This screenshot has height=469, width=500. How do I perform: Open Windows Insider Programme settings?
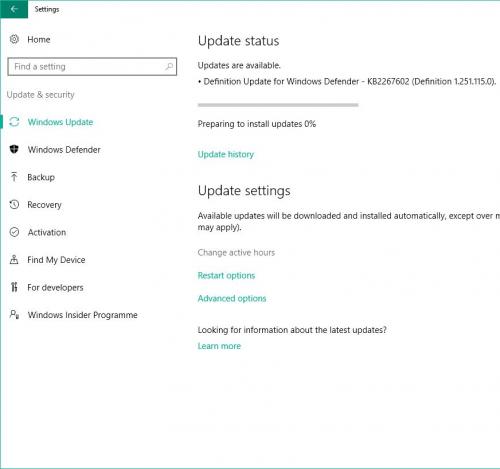pos(83,315)
